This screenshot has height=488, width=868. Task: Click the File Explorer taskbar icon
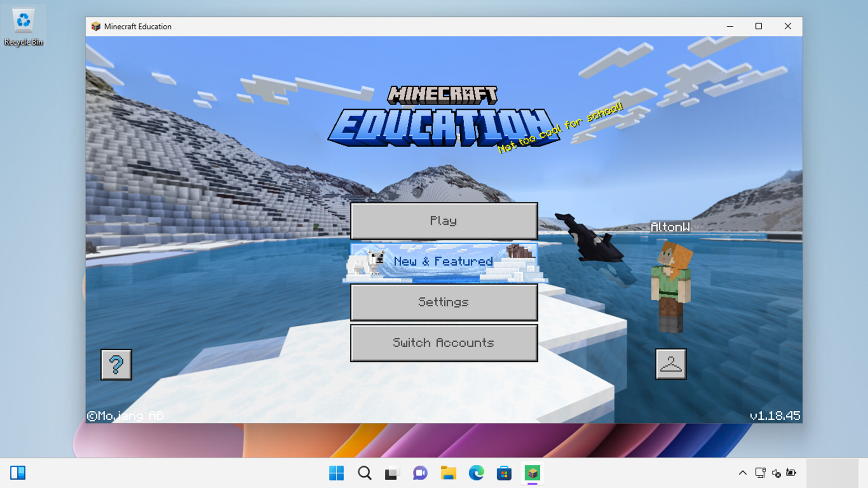pyautogui.click(x=449, y=474)
